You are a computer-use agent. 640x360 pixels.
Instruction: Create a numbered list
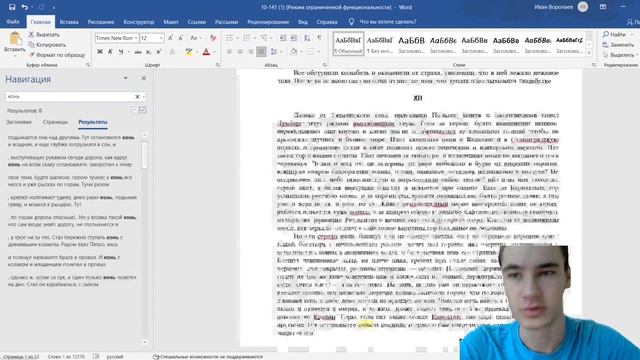pos(247,38)
